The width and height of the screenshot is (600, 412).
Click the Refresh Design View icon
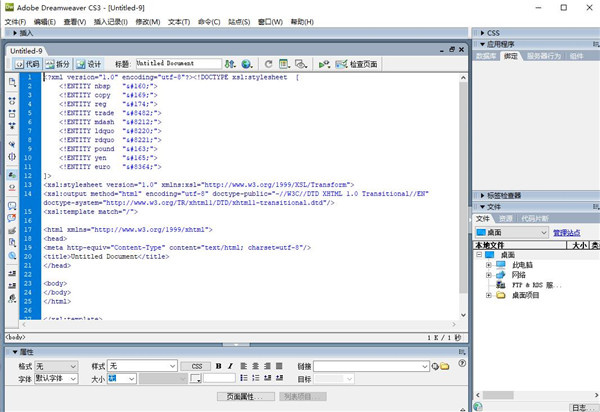click(x=268, y=64)
